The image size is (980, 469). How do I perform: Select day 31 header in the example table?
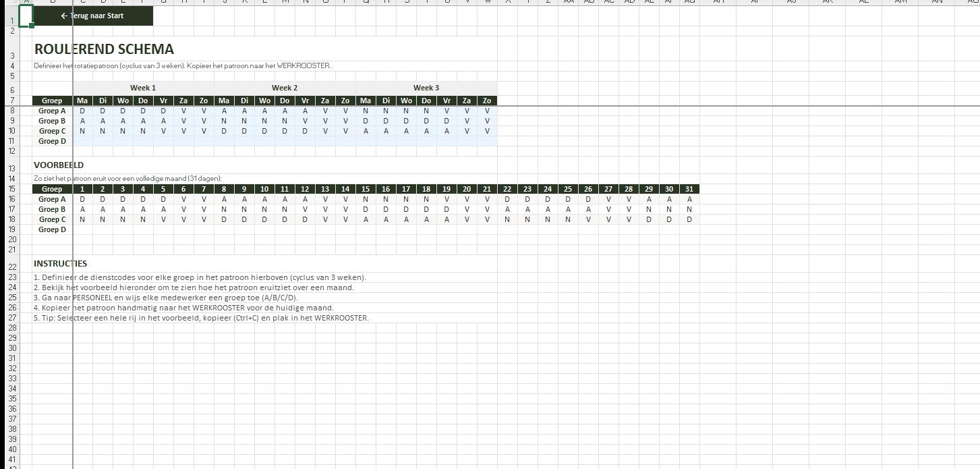(689, 189)
